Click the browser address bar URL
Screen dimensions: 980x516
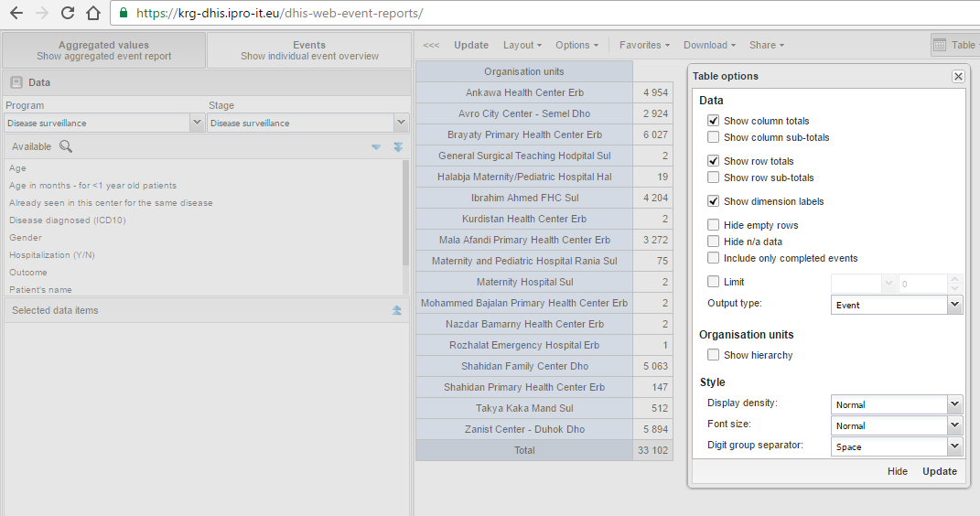tap(279, 14)
